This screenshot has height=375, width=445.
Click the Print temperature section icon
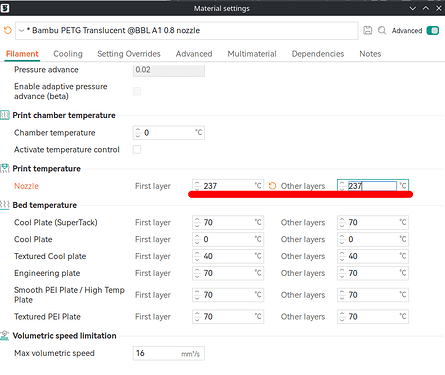coord(5,168)
